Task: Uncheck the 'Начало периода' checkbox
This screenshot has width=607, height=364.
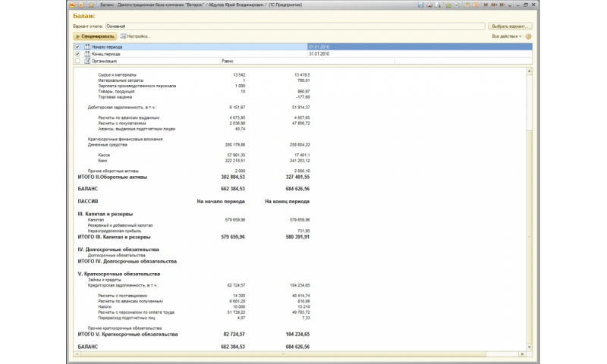Action: point(77,47)
